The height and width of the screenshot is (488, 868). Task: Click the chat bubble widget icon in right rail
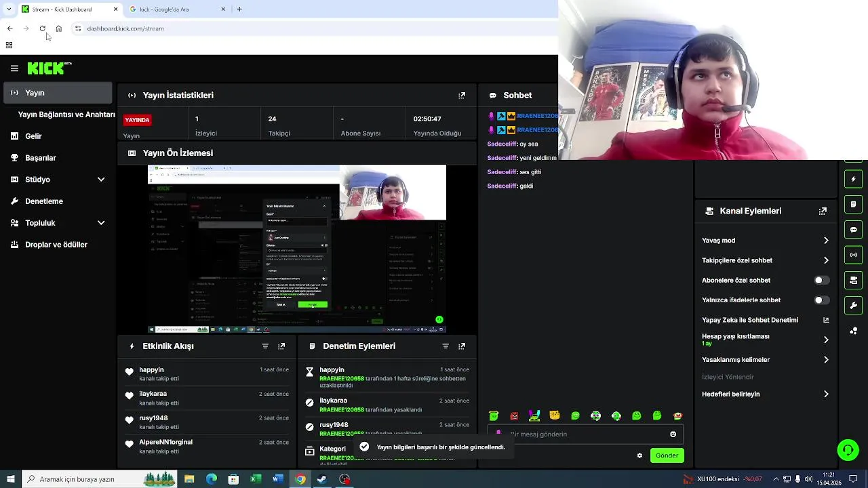854,230
